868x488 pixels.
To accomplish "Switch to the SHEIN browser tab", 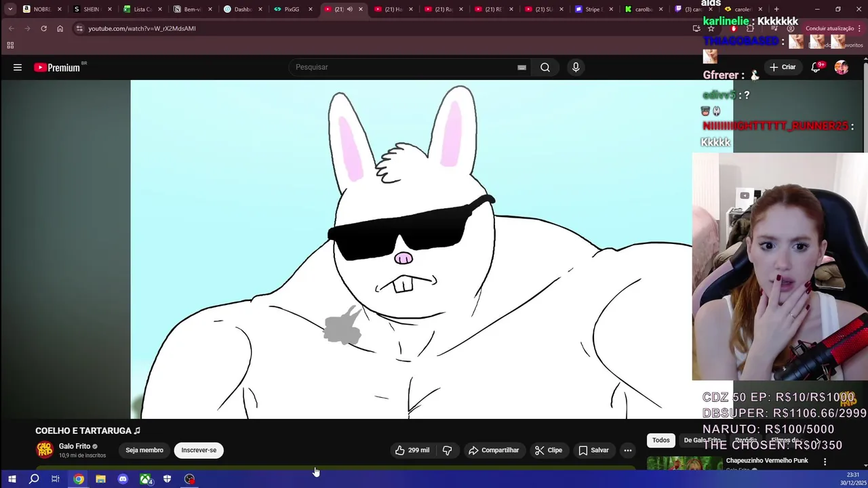I will (x=91, y=9).
